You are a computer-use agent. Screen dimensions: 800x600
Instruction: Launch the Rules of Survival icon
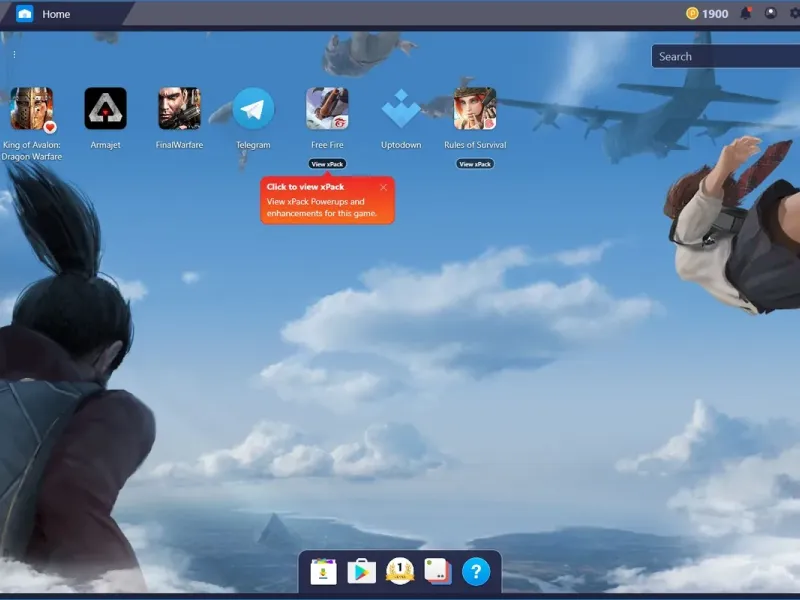[475, 108]
